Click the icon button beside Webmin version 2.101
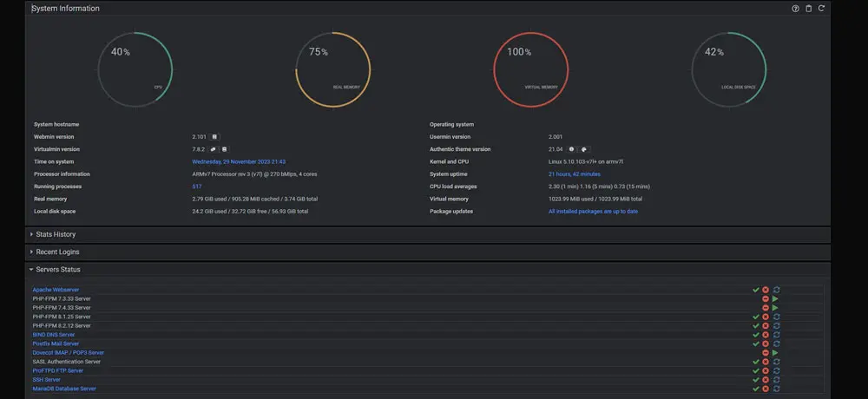Viewport: 868px width, 399px height. [215, 137]
